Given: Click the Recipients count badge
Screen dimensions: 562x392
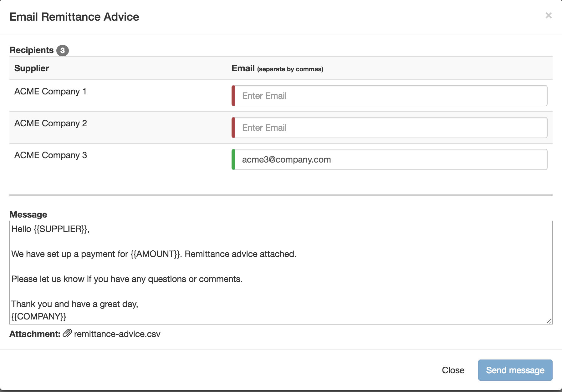Looking at the screenshot, I should point(63,50).
